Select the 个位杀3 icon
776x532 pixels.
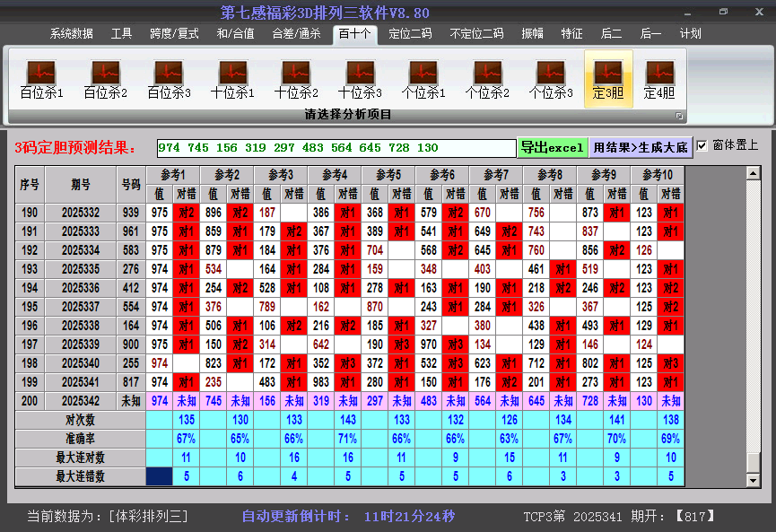[551, 79]
